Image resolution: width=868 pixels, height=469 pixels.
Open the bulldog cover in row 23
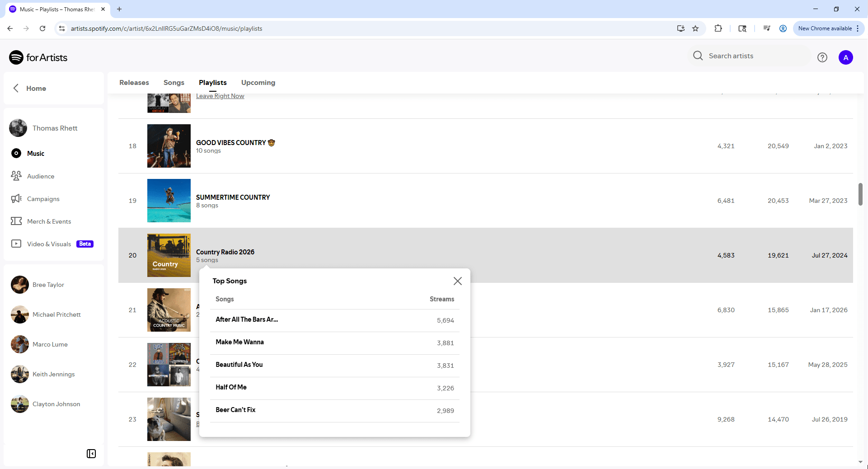click(169, 419)
